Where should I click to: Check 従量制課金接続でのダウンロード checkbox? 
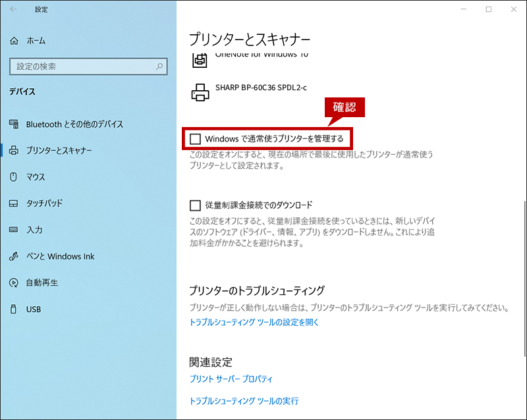click(195, 205)
